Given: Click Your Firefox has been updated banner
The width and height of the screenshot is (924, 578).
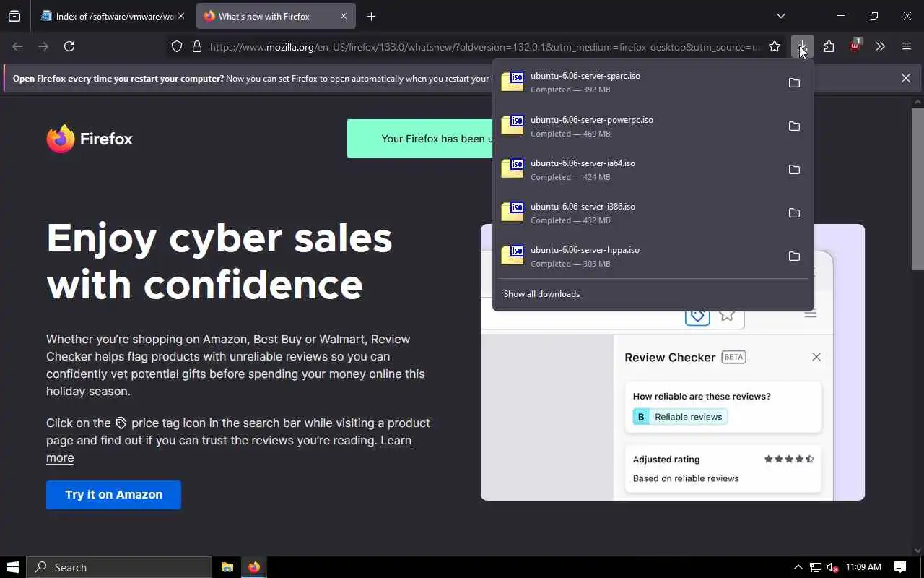Looking at the screenshot, I should pyautogui.click(x=419, y=139).
